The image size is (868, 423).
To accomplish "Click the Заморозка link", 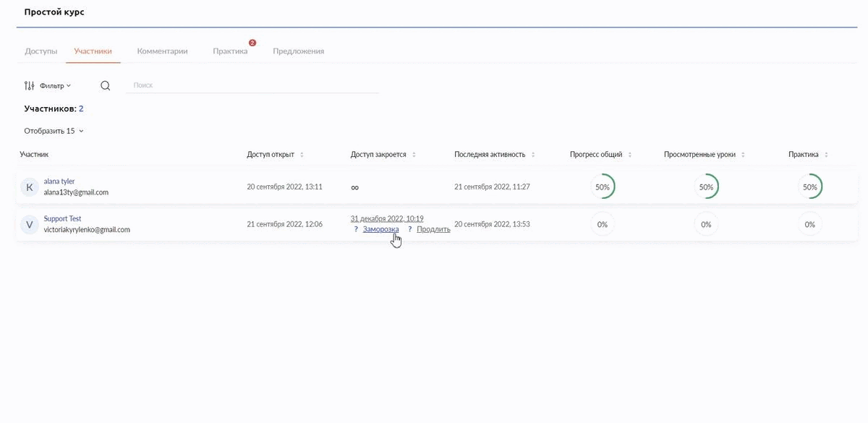I will pos(380,229).
